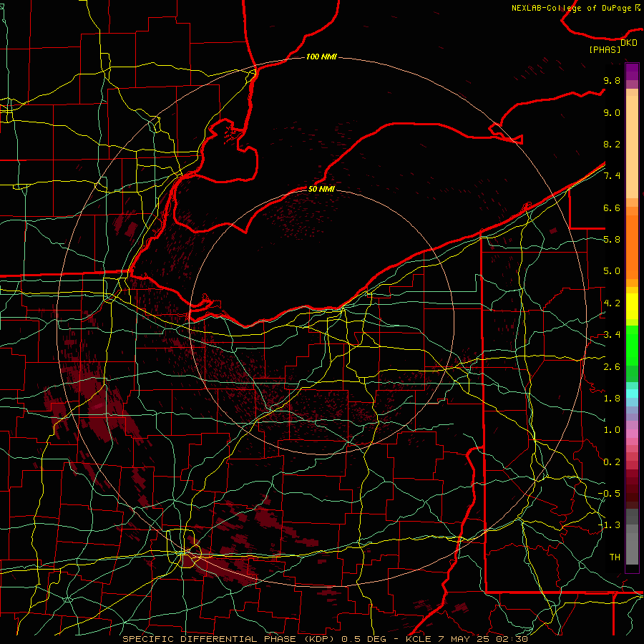Click the 1.0 scale value
Viewport: 644px width, 644px height.
[x=612, y=431]
